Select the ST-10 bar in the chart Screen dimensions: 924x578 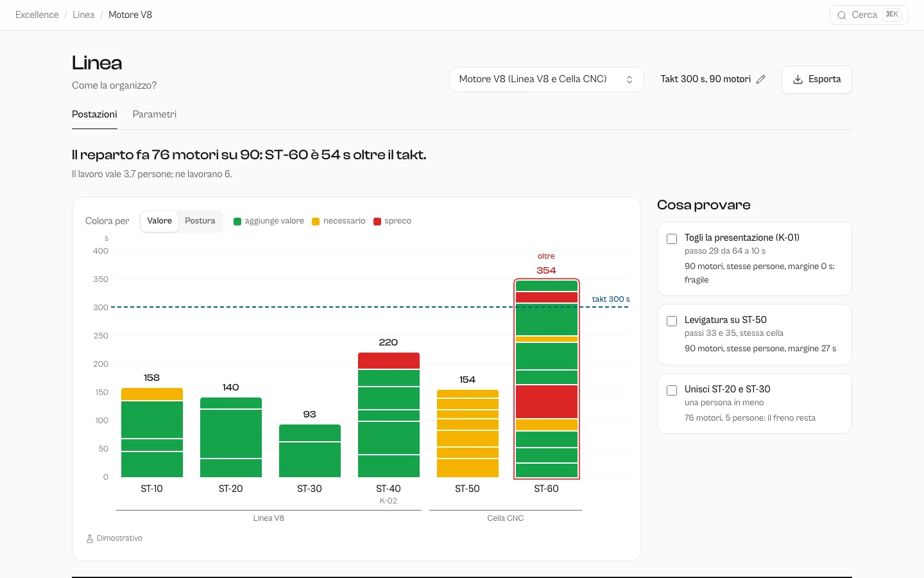[x=152, y=432]
